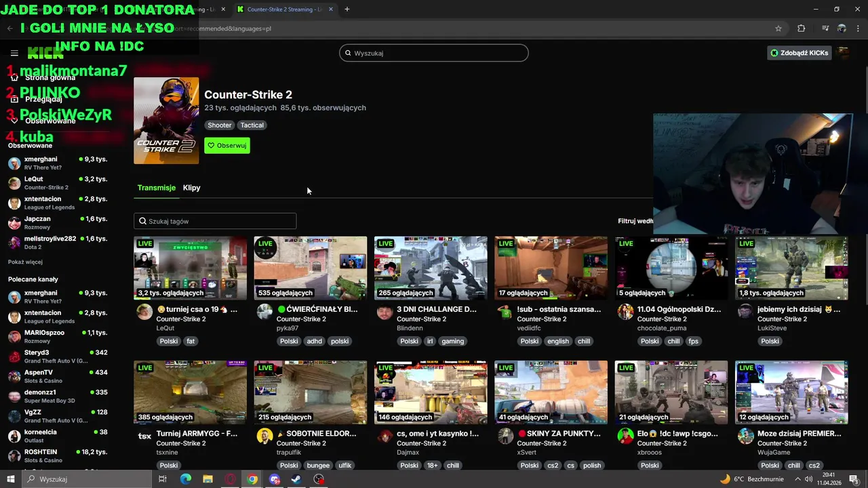
Task: Click xSvert's channel avatar
Action: [505, 436]
